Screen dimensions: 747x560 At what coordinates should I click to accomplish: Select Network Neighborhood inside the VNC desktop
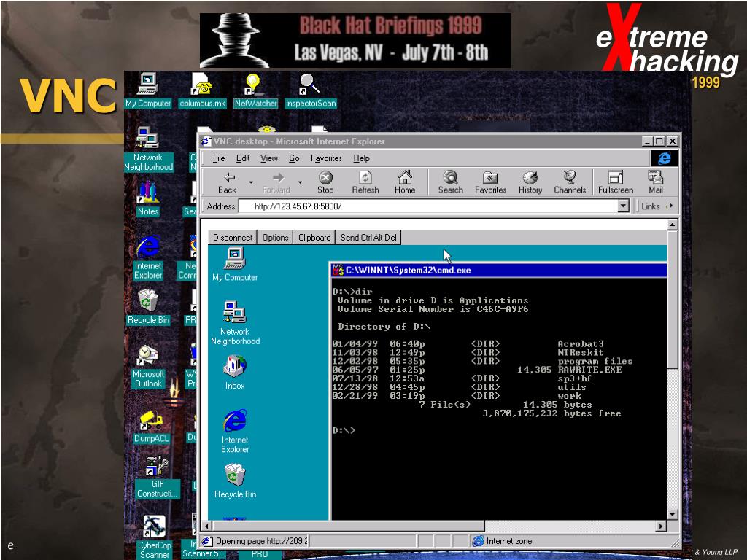(x=235, y=323)
